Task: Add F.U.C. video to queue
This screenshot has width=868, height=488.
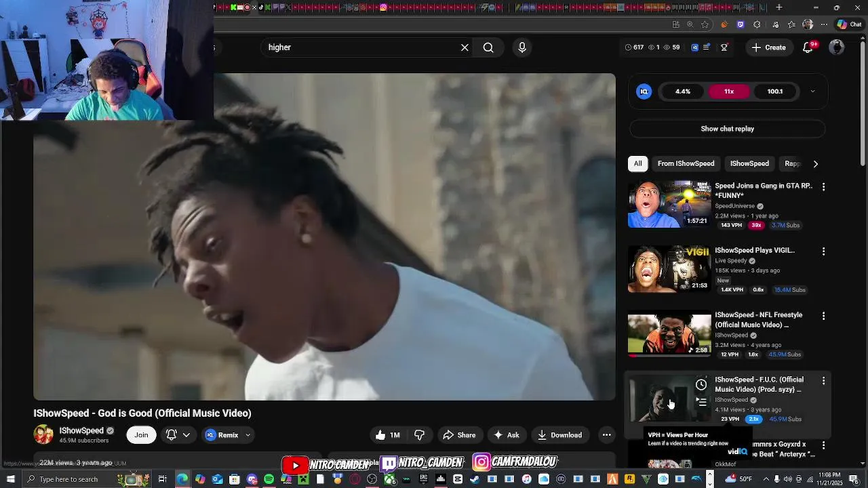Action: point(701,401)
